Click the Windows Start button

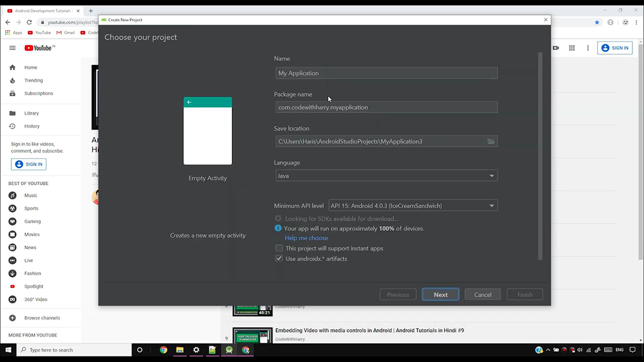point(8,350)
